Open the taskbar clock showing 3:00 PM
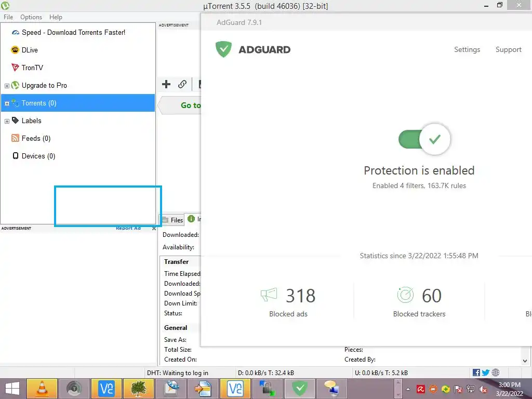Viewport: 532px width, 399px height. click(510, 389)
